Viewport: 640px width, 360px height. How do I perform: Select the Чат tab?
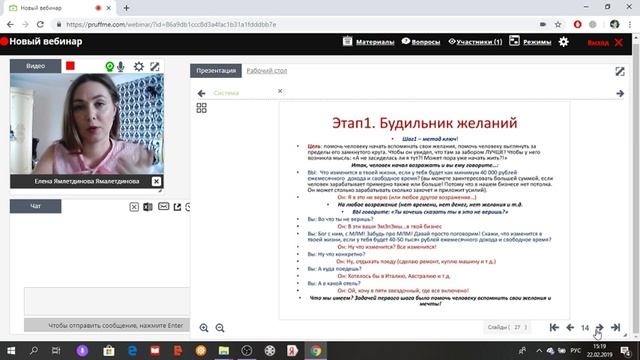[x=36, y=206]
